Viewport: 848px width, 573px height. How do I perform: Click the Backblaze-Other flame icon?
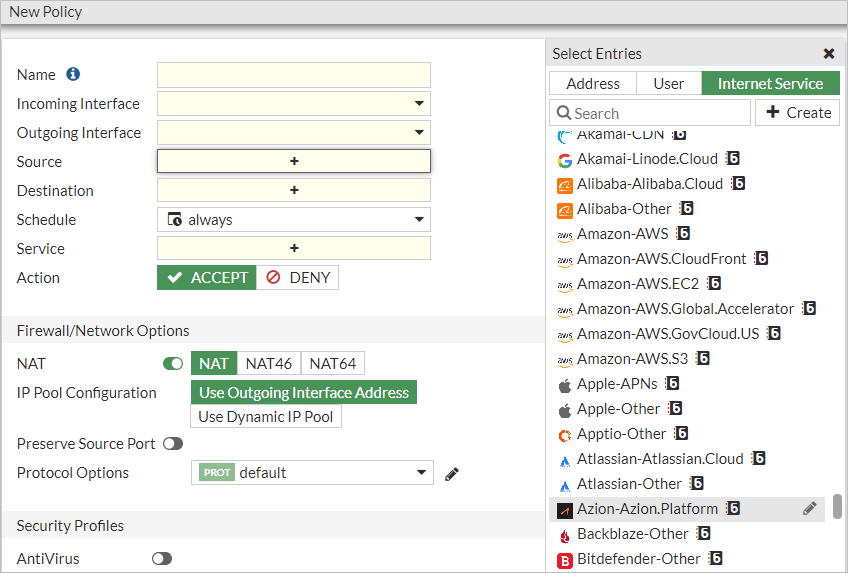click(565, 535)
